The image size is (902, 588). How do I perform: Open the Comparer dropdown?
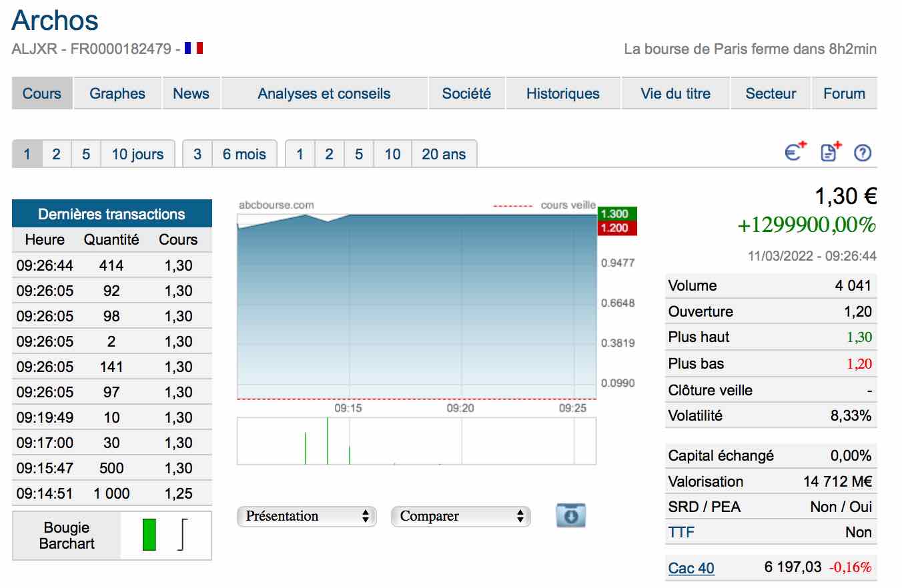point(461,516)
